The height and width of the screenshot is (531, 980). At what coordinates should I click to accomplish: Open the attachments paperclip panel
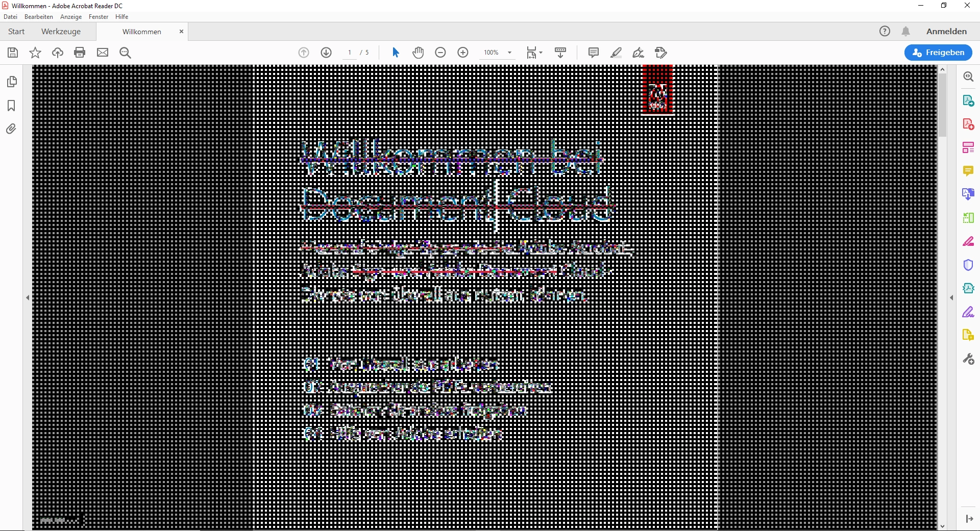[11, 129]
